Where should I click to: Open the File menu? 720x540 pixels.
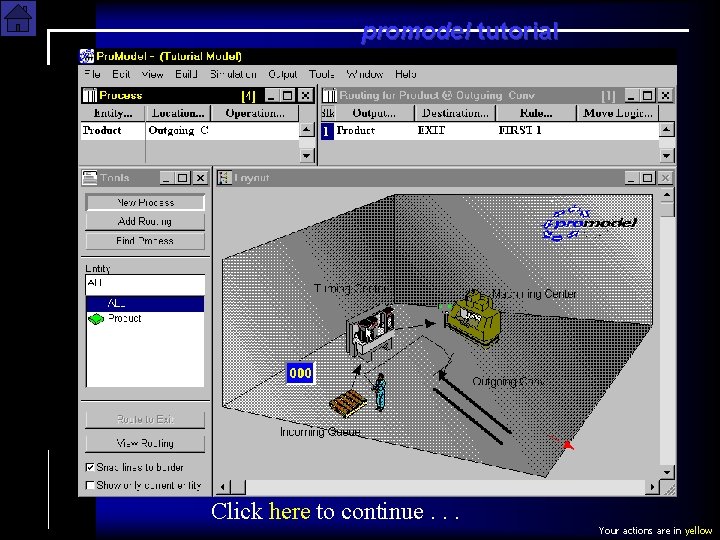pos(92,74)
